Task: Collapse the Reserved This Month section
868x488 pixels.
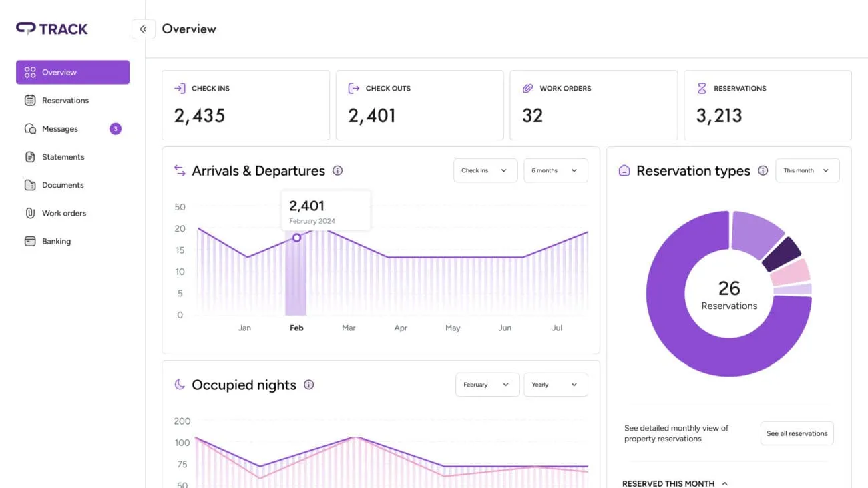Action: (x=724, y=483)
